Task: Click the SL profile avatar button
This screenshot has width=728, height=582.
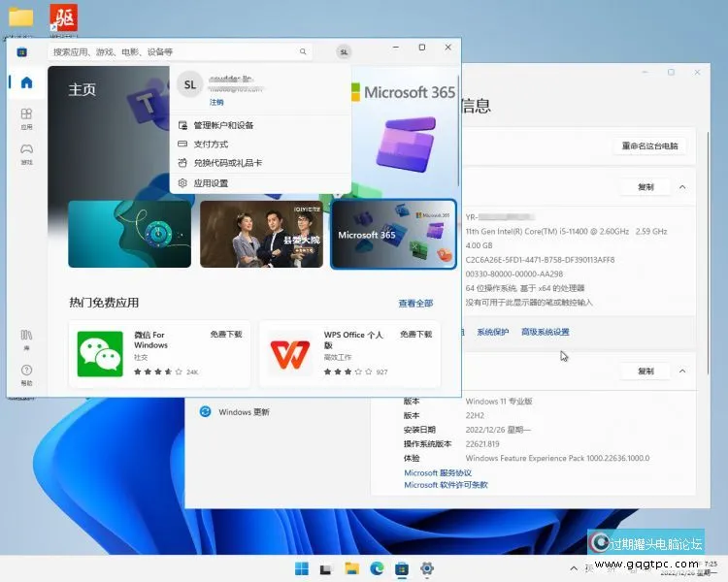Action: point(344,51)
